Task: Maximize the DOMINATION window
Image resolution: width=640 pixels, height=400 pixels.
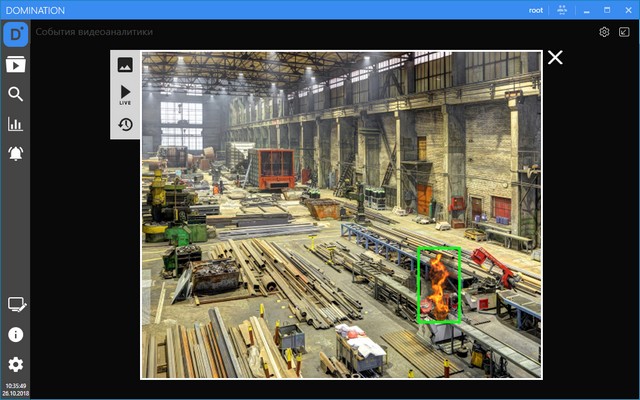Action: (606, 10)
